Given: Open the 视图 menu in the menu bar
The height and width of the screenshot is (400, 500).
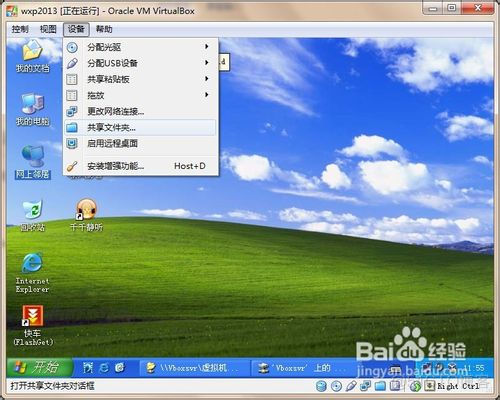Looking at the screenshot, I should (x=48, y=29).
